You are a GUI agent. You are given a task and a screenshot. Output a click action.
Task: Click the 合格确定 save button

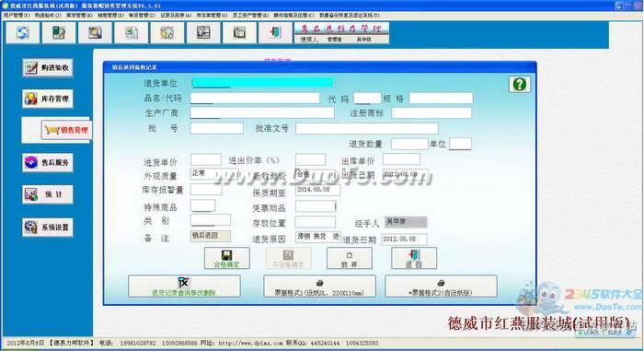point(226,259)
